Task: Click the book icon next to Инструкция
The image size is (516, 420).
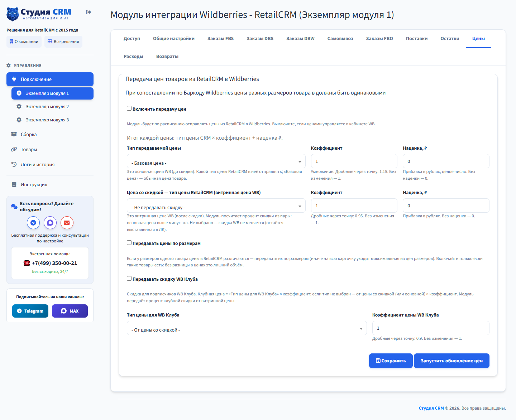Action: pyautogui.click(x=14, y=184)
